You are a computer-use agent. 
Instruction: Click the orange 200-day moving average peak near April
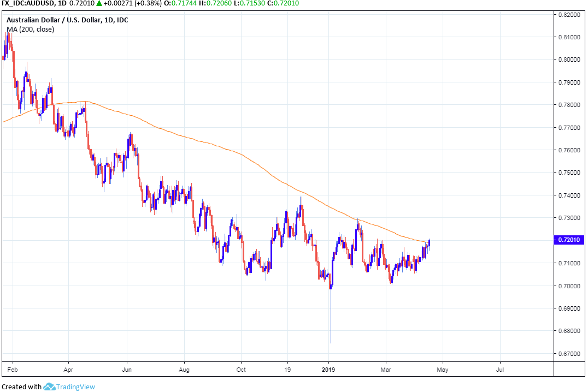click(83, 102)
